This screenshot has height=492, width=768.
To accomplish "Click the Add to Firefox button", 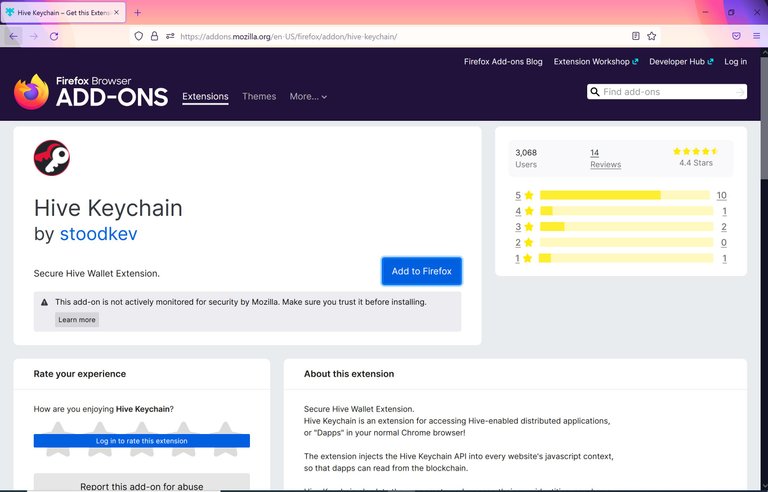I will pos(422,271).
